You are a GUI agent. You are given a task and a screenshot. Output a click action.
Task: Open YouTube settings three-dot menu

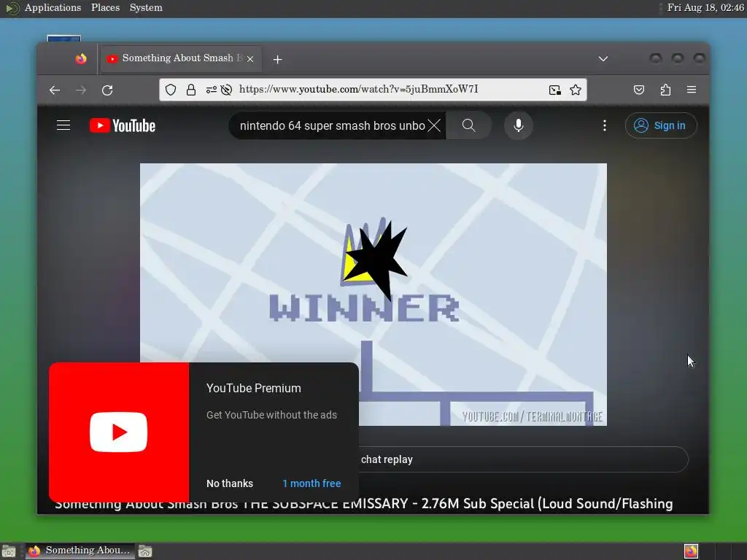605,125
